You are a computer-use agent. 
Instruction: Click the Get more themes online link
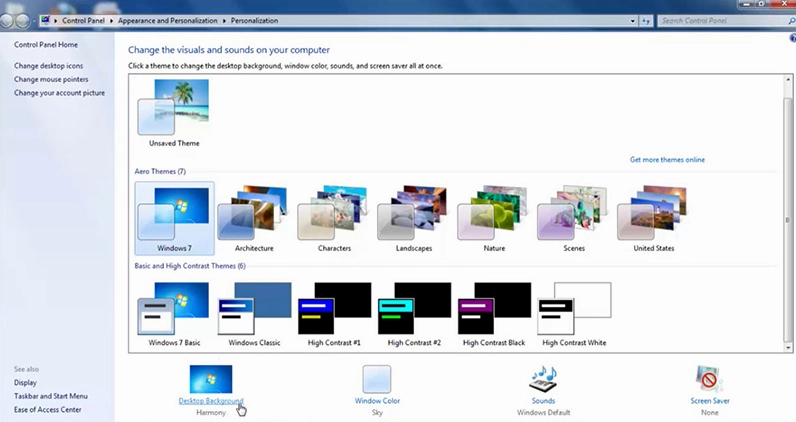click(x=667, y=159)
